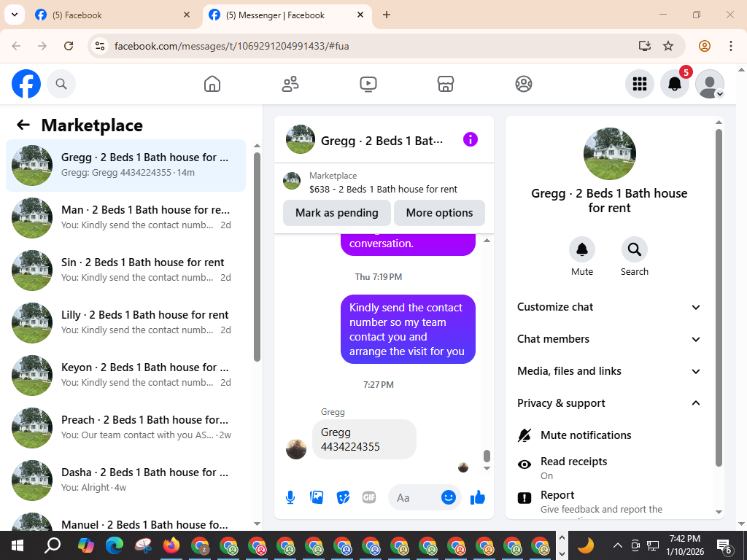The width and height of the screenshot is (747, 560).
Task: Open the Facebook menu grid icon
Action: pos(639,84)
